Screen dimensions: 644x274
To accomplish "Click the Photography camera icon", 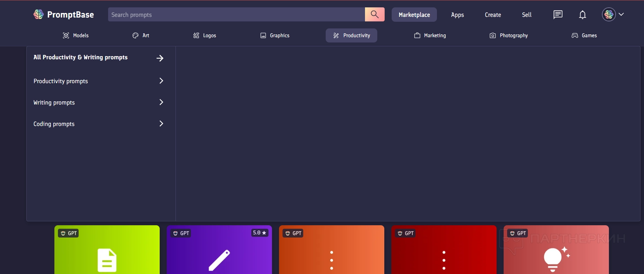I will click(493, 35).
